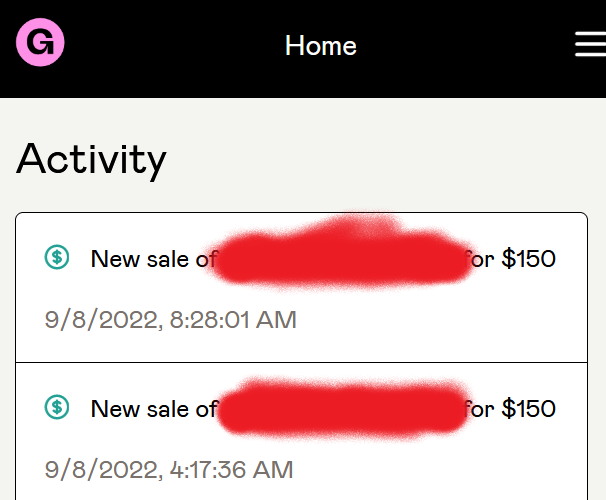The height and width of the screenshot is (500, 606).
Task: Open the second New sale entry text
Action: pyautogui.click(x=323, y=408)
